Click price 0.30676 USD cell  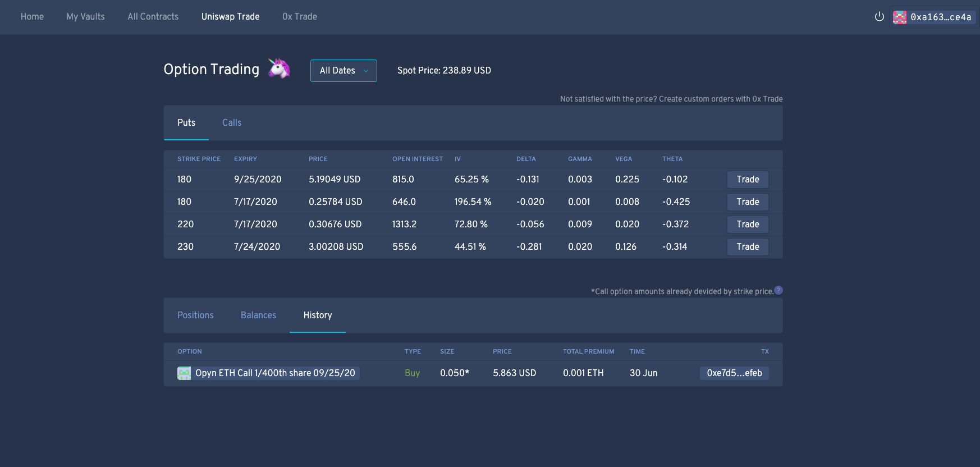click(x=335, y=225)
